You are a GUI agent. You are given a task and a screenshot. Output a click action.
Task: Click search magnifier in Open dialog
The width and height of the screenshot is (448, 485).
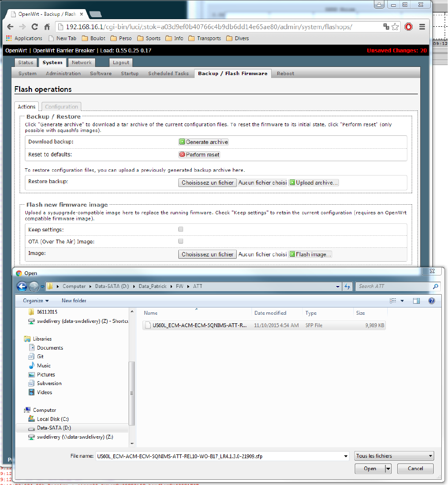point(435,287)
